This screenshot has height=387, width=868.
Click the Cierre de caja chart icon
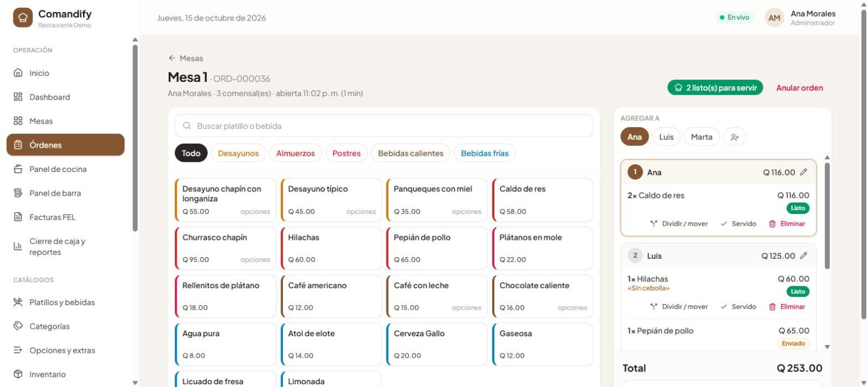pos(18,247)
